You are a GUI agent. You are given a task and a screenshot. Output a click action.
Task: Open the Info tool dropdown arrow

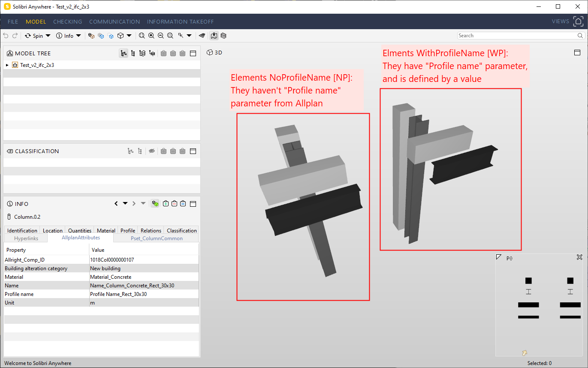(78, 36)
